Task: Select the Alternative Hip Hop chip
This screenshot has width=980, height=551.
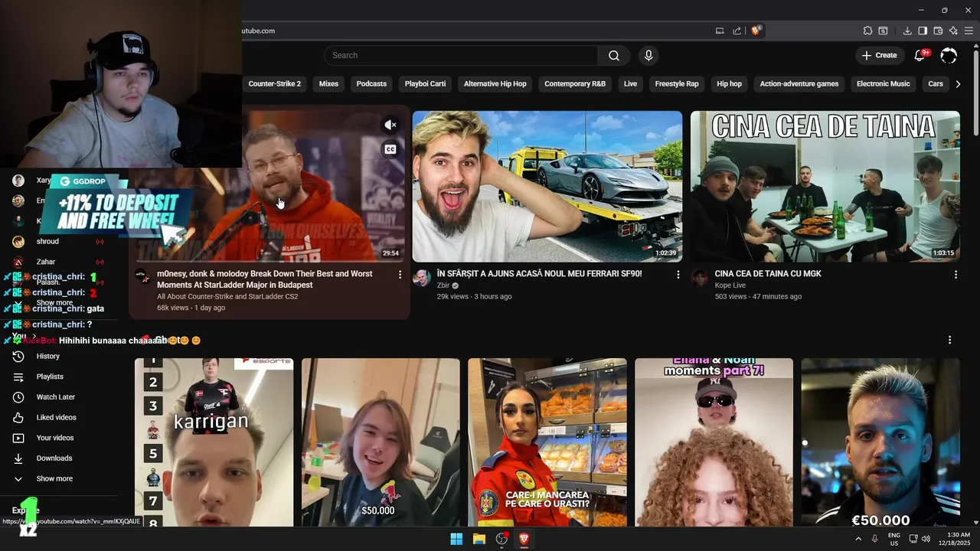Action: [495, 83]
